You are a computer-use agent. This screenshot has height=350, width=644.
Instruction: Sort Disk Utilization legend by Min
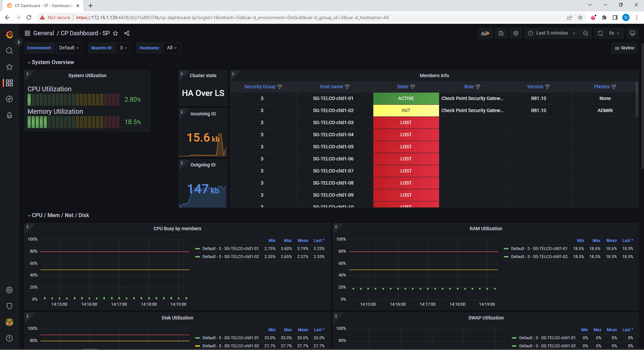(x=272, y=330)
